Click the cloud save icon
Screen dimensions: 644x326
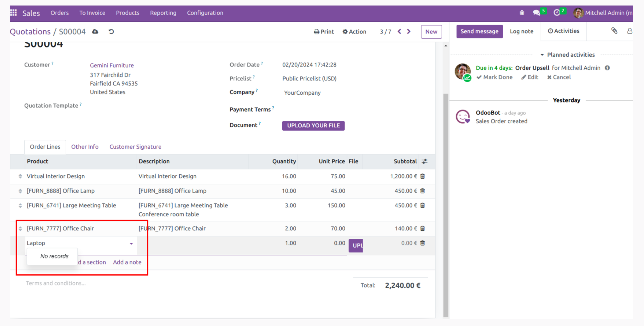point(95,31)
